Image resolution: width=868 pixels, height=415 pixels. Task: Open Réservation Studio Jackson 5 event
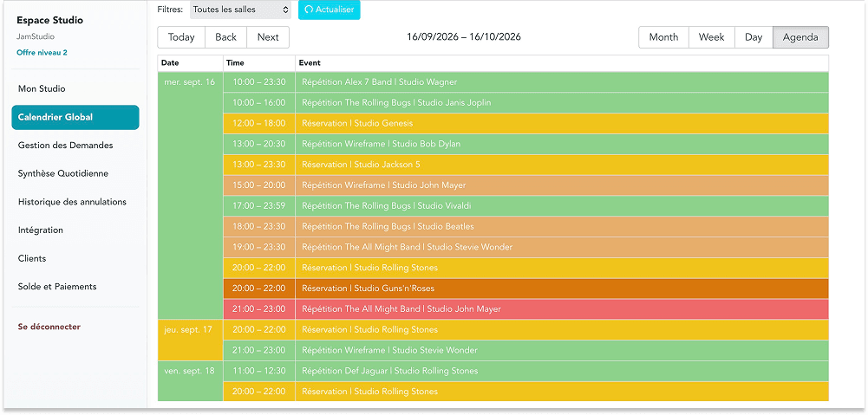pos(562,165)
